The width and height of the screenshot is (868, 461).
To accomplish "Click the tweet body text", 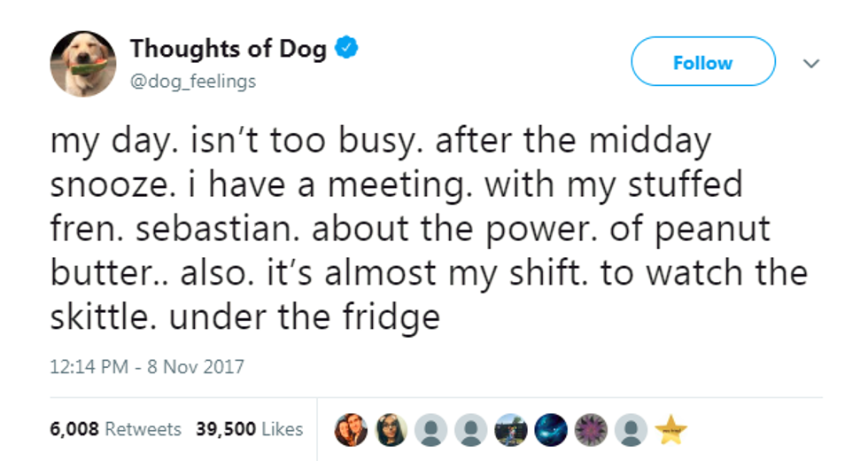I will 425,229.
